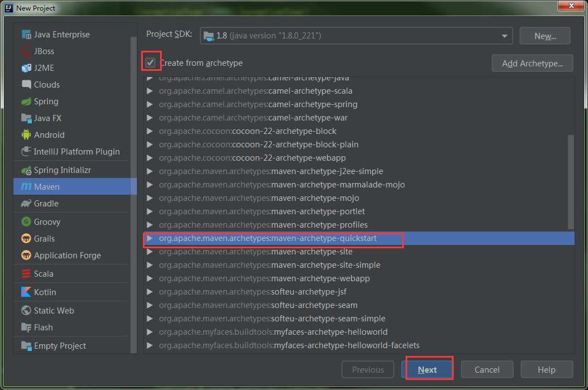Viewport: 588px width, 390px height.
Task: Click the Java Enterprise icon in sidebar
Action: pyautogui.click(x=26, y=35)
